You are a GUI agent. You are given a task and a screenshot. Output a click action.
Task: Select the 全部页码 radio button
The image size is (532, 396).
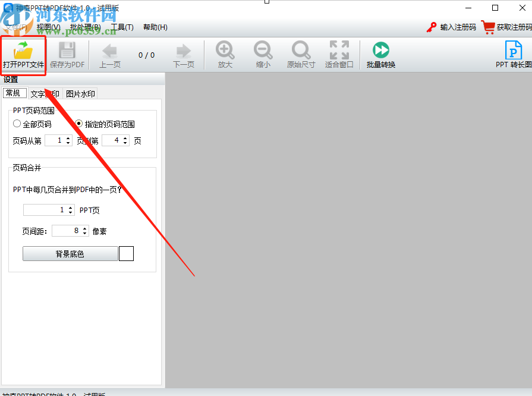coord(18,124)
